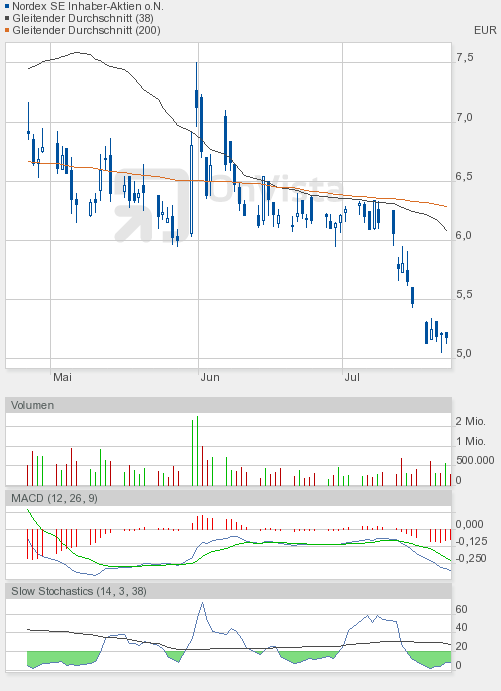Viewport: 501px width, 691px height.
Task: Click the 7,0 price axis label
Action: coord(464,117)
